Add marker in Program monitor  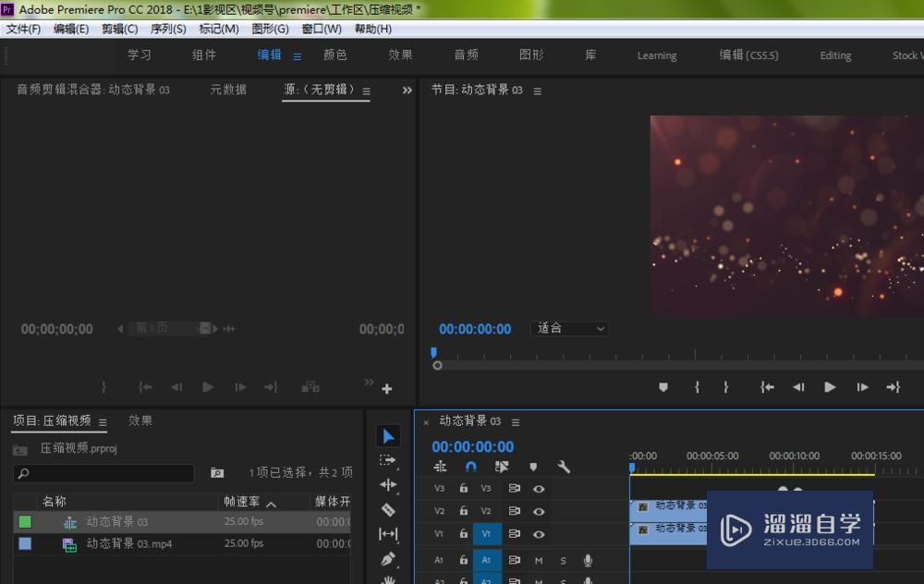(663, 387)
